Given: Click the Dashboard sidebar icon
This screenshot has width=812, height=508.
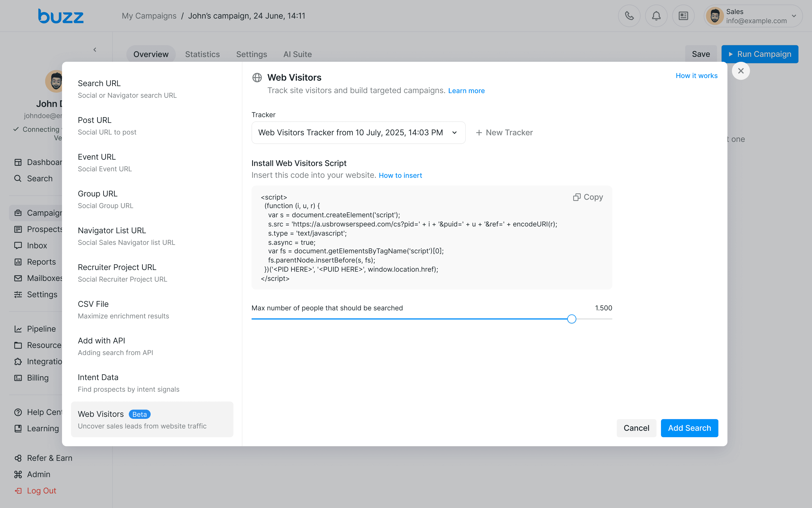Looking at the screenshot, I should tap(18, 162).
